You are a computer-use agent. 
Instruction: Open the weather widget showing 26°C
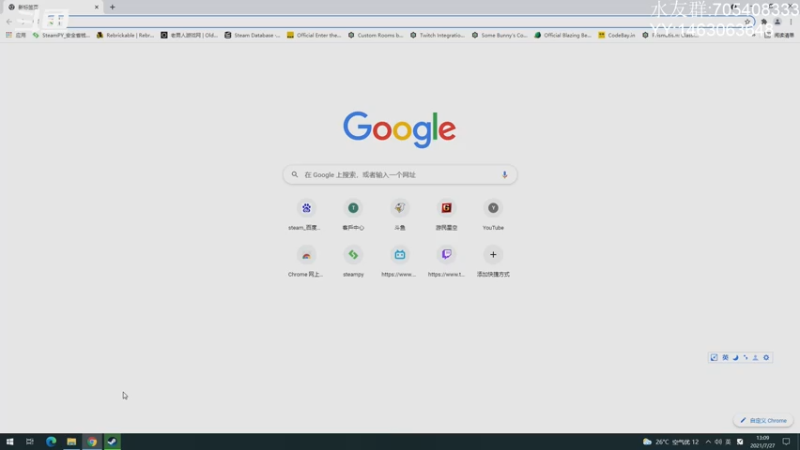pos(670,442)
